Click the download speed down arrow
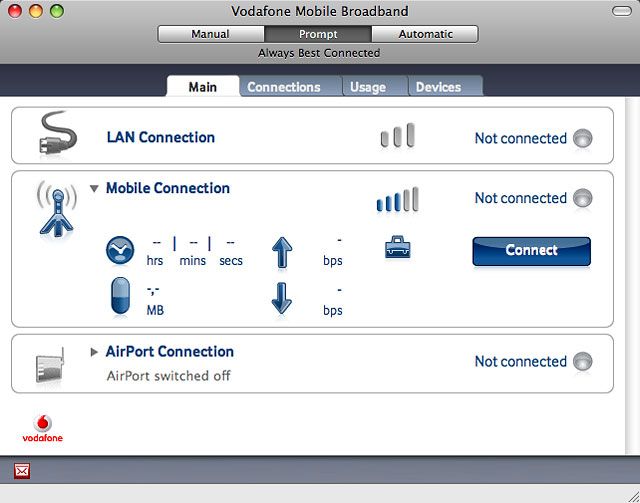 tap(281, 298)
